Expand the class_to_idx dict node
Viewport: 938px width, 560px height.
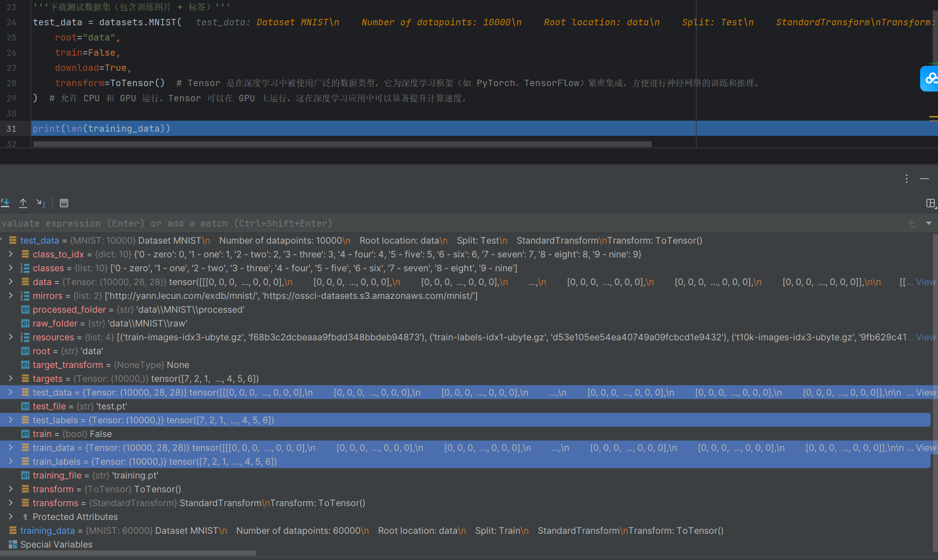[x=11, y=254]
